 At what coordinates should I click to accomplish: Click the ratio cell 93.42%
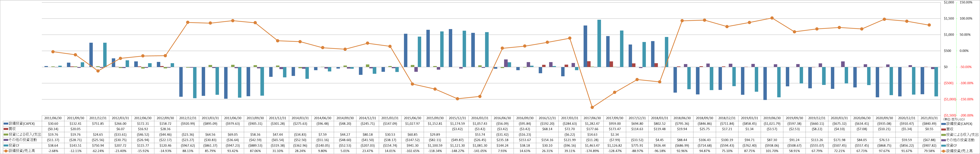click(x=233, y=151)
